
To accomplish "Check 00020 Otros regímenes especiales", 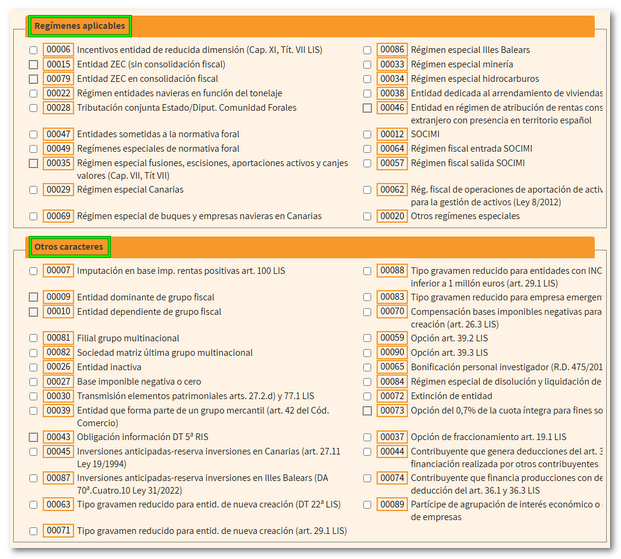I will 367,216.
